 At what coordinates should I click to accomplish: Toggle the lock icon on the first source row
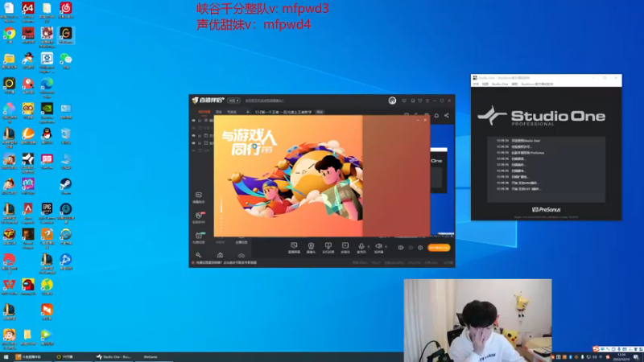pos(200,121)
